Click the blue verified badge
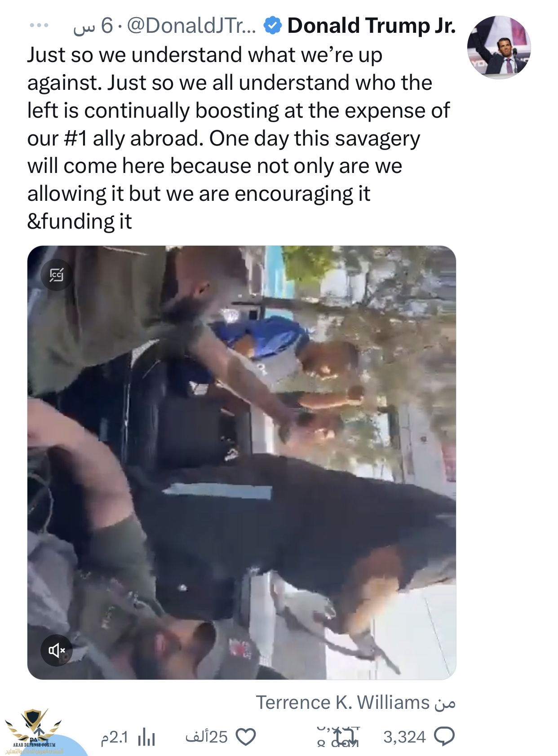This screenshot has width=558, height=756. coord(272,26)
